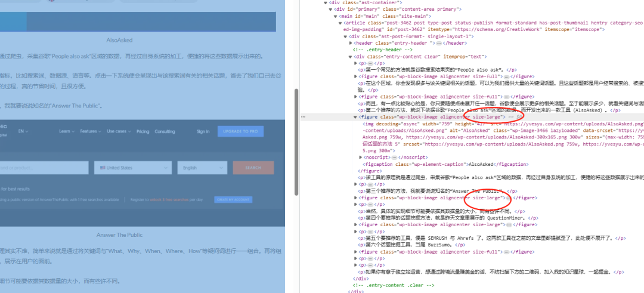Viewport: 644px width, 293px height.
Task: Expand the figure size-large below QuestionMiner paragraph
Action: [355, 225]
